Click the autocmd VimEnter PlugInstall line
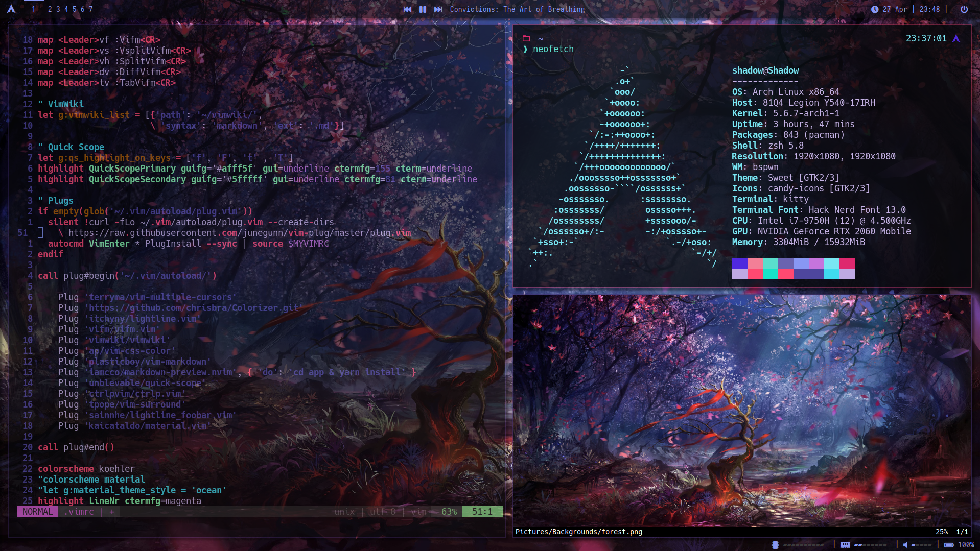 pos(189,244)
